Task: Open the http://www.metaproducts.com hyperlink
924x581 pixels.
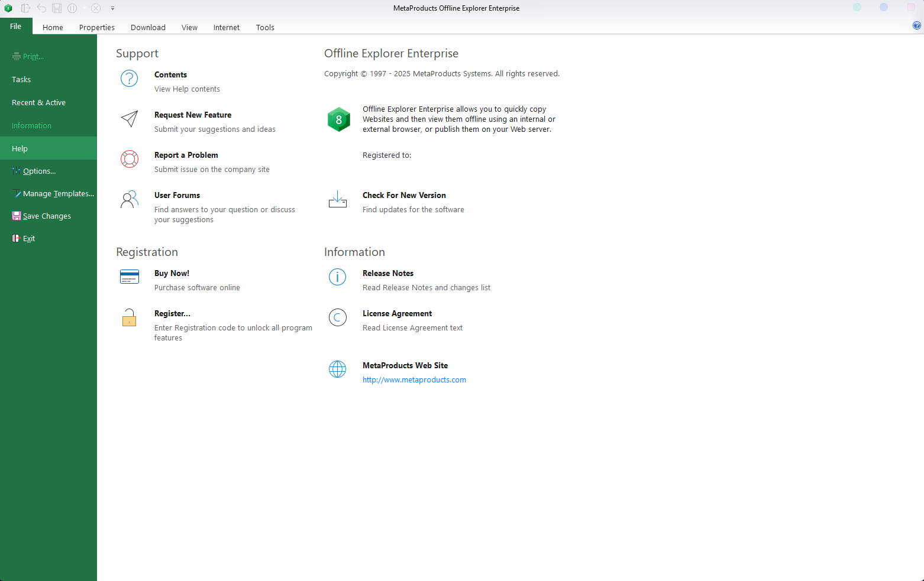Action: [414, 380]
